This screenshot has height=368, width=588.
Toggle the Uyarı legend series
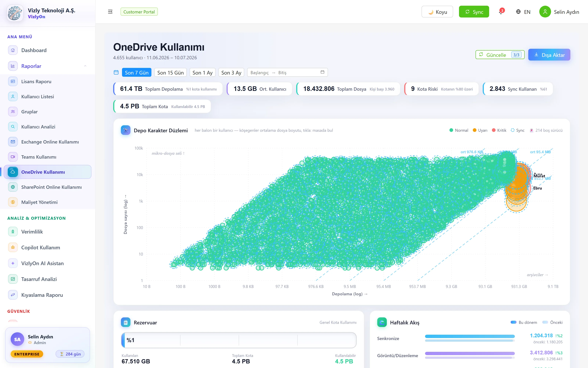click(480, 130)
